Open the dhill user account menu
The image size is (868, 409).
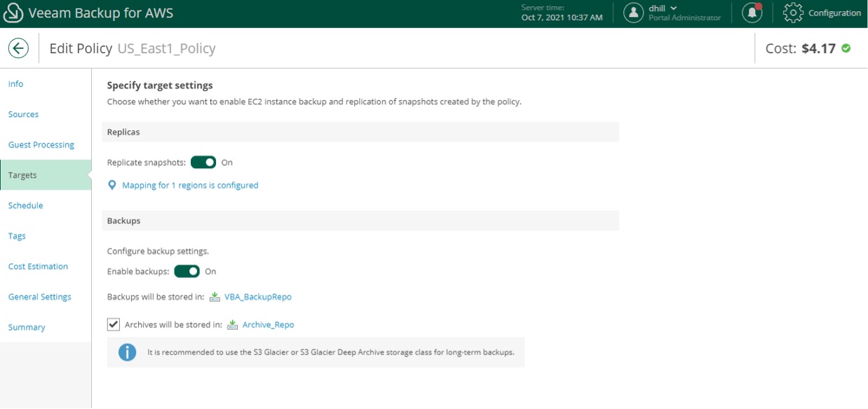click(663, 8)
